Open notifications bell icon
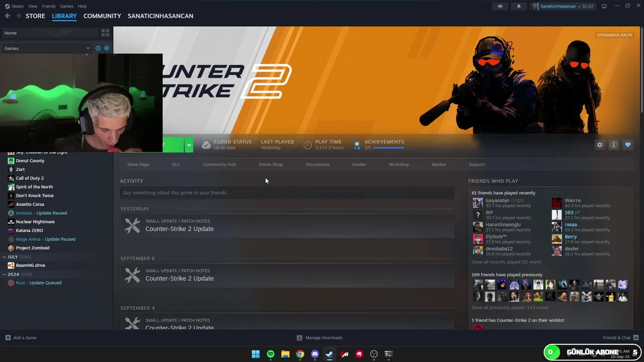This screenshot has width=644, height=362. [519, 6]
